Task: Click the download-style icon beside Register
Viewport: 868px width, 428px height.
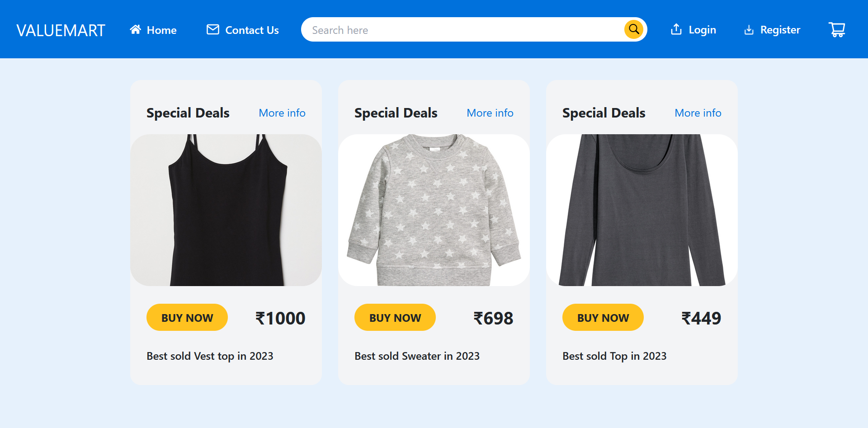Action: click(x=749, y=29)
